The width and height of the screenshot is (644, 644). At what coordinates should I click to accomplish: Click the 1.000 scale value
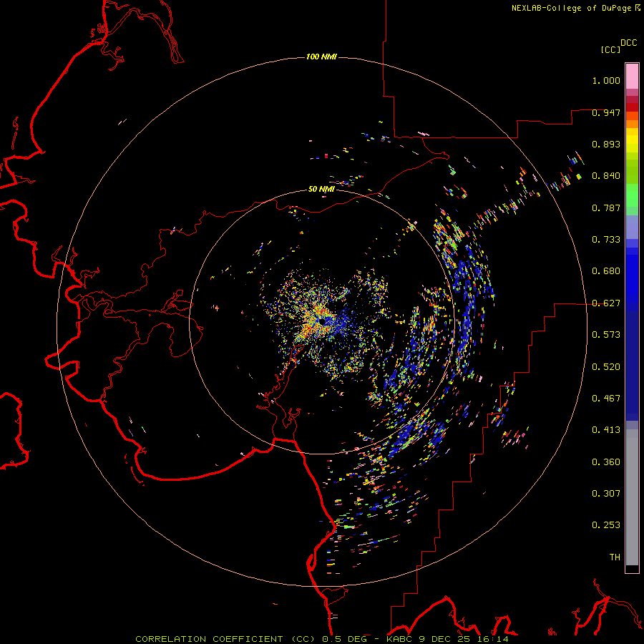(x=606, y=80)
